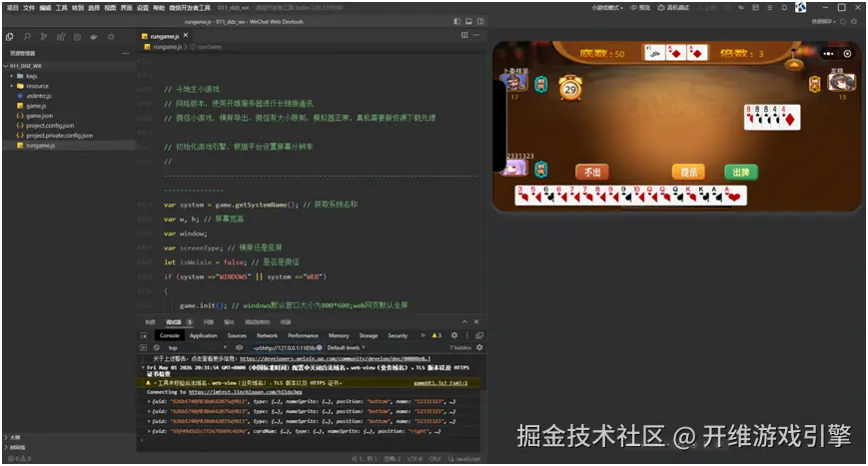Open the 小游戏模式 mode dropdown
The height and width of the screenshot is (466, 868).
tap(606, 8)
